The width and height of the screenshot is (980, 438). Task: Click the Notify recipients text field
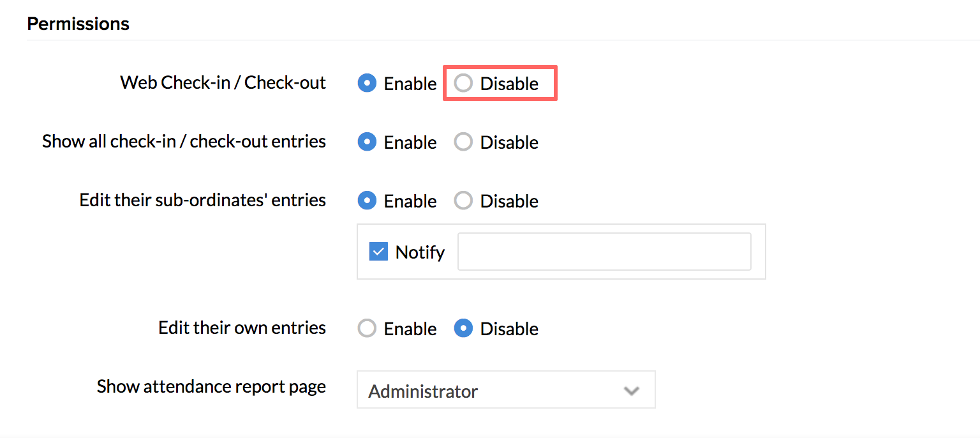(604, 252)
